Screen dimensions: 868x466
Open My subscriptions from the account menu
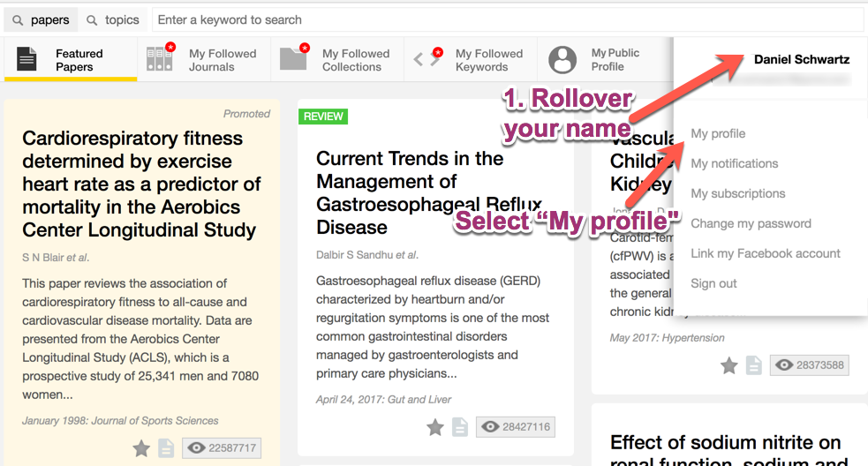point(737,193)
